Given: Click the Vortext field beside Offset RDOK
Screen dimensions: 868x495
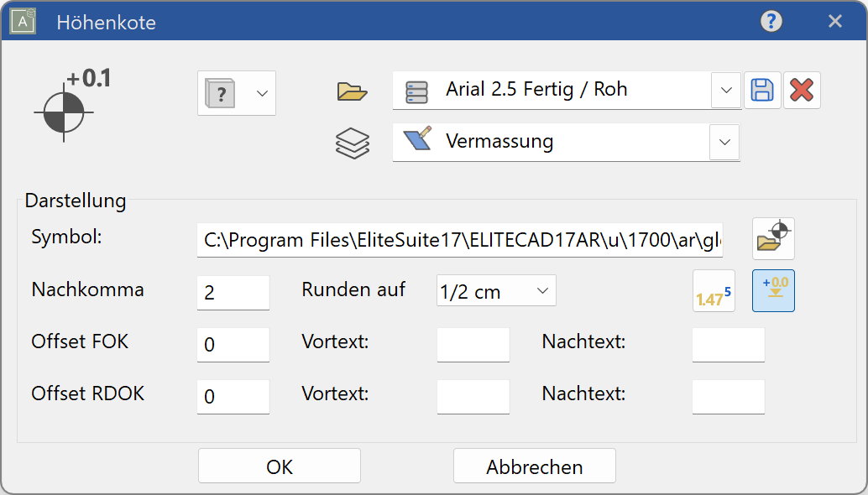Looking at the screenshot, I should (473, 397).
